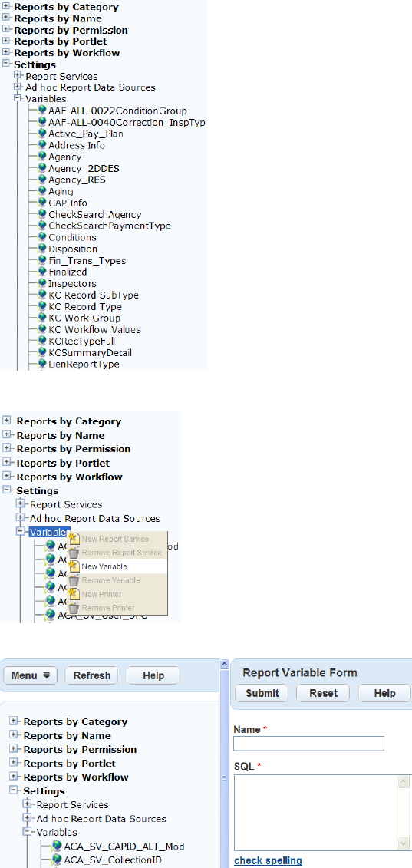
Task: Click the star icon for New Variable
Action: (74, 566)
